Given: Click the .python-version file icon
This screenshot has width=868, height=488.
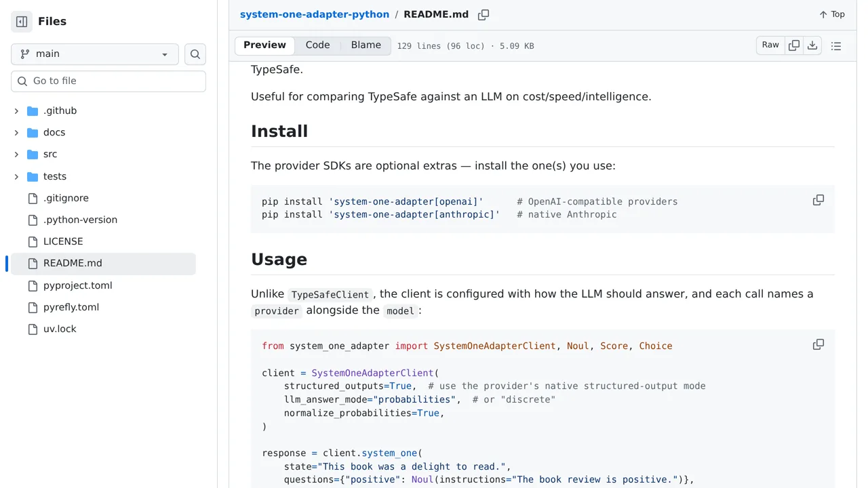Looking at the screenshot, I should (x=33, y=220).
